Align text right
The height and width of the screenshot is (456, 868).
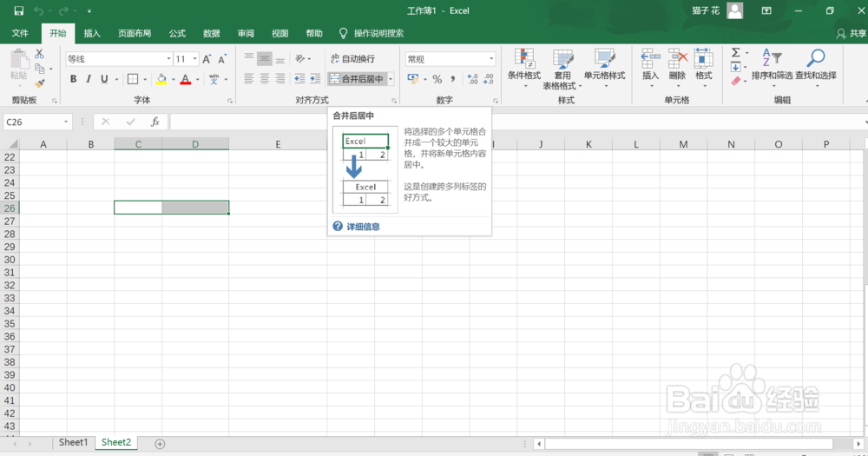[x=280, y=79]
